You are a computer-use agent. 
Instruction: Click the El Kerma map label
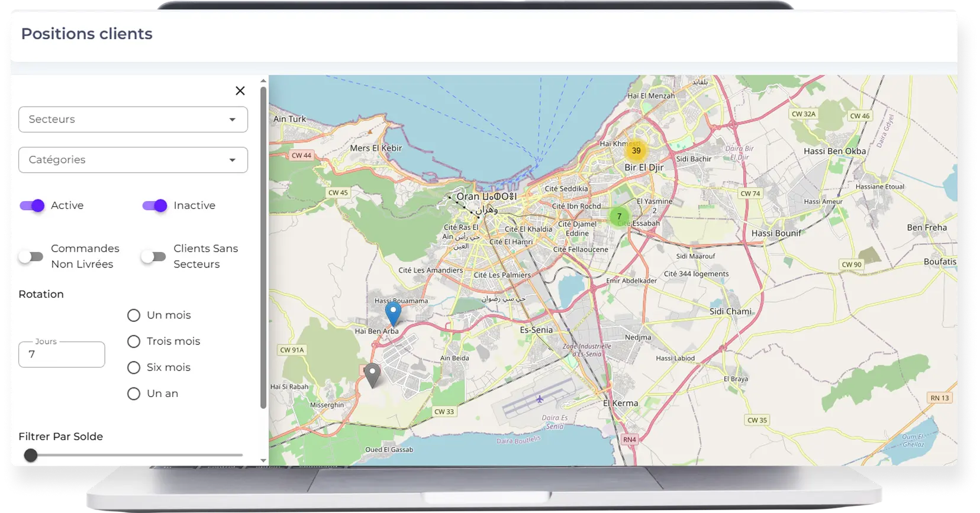pos(620,403)
